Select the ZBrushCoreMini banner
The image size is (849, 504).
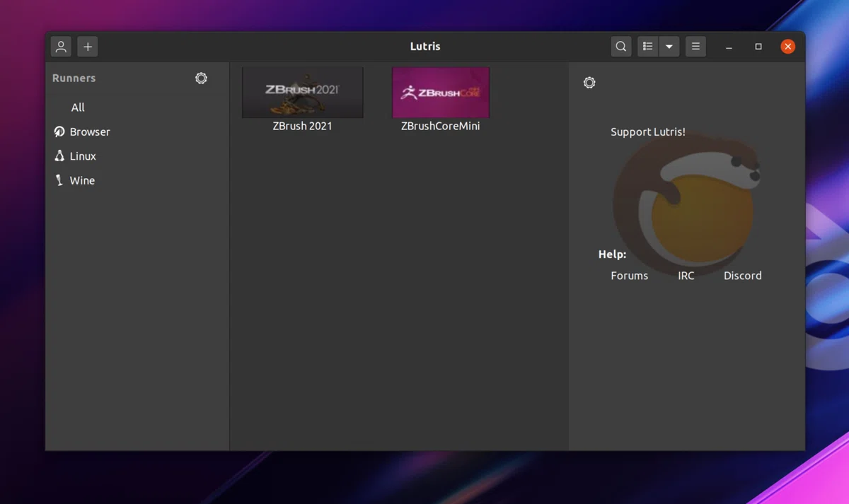[441, 93]
